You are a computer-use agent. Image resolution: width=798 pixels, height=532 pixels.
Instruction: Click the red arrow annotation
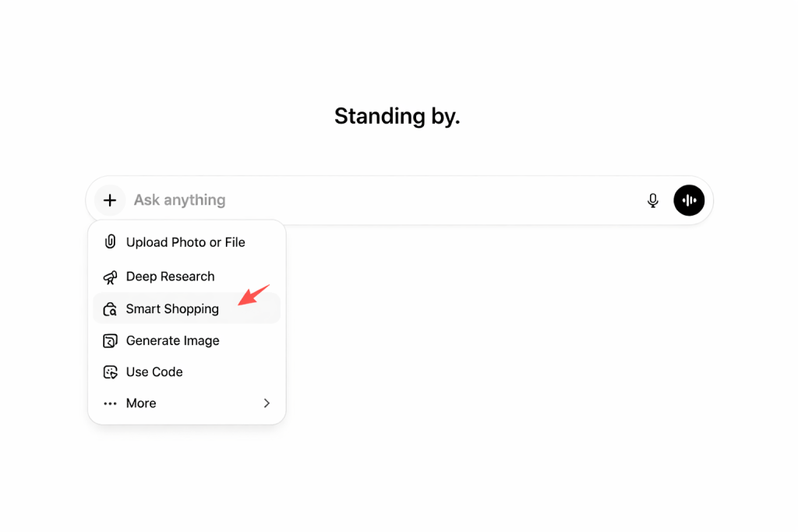coord(253,295)
